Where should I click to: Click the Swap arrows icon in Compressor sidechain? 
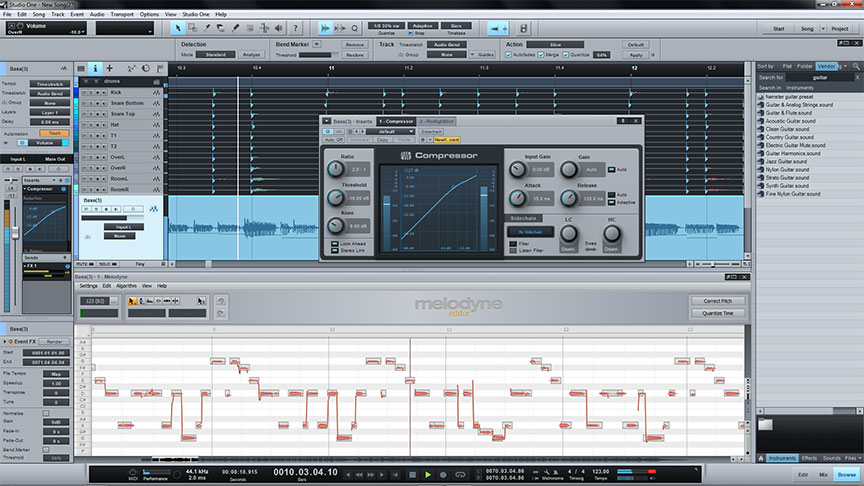[590, 250]
